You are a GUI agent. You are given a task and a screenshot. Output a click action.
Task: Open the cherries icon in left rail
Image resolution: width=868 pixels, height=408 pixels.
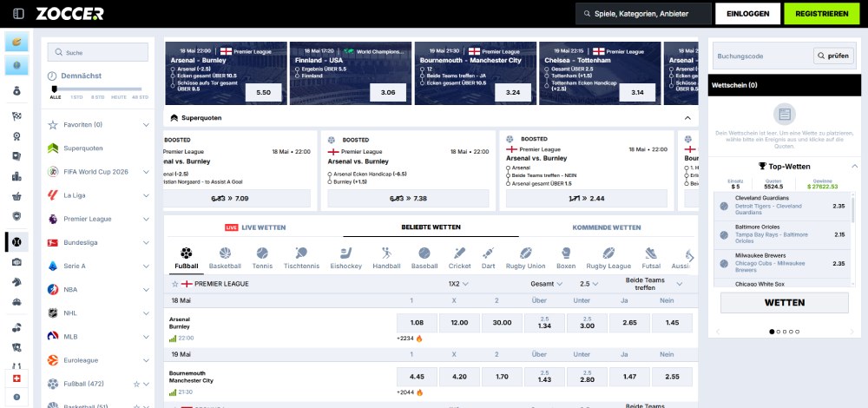[17, 328]
